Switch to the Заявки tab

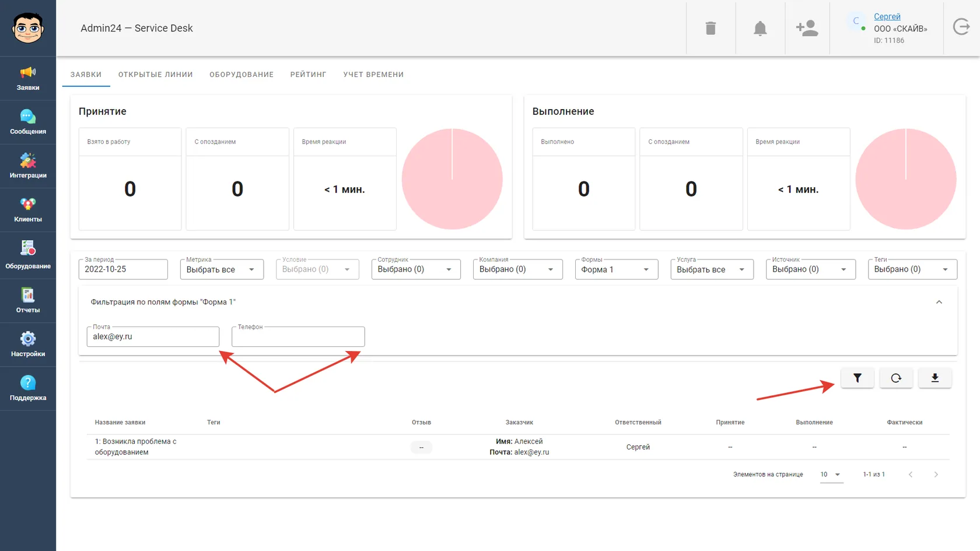[x=86, y=75]
